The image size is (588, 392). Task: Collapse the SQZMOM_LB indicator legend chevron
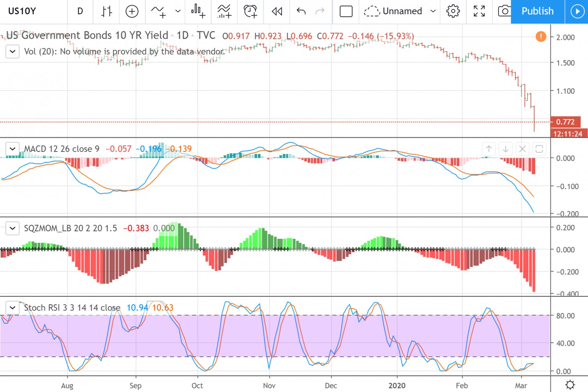coord(13,228)
